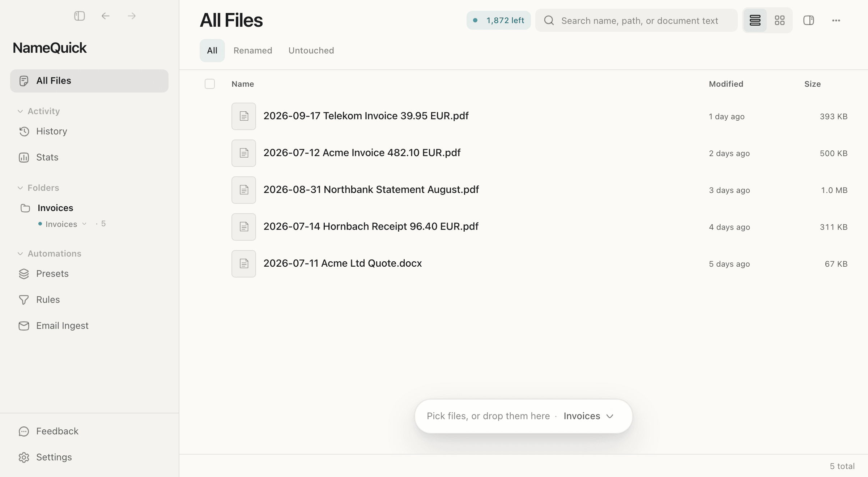Sort by the Modified column header

(726, 84)
